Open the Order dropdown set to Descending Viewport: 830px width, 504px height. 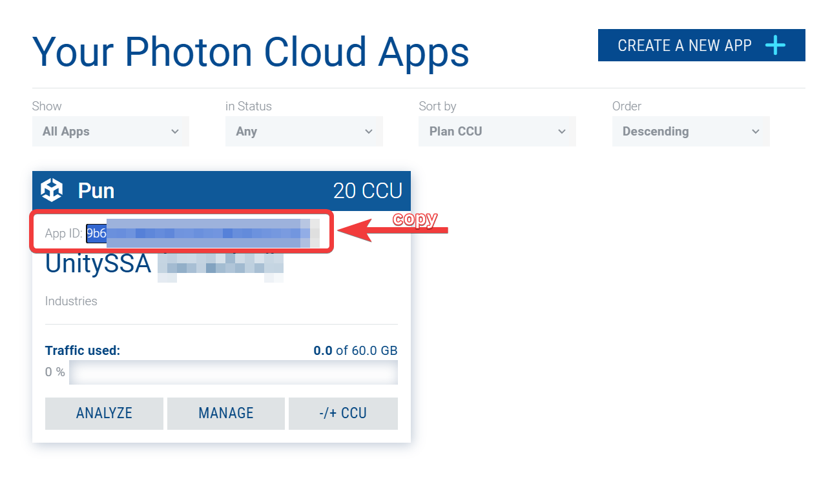[691, 131]
